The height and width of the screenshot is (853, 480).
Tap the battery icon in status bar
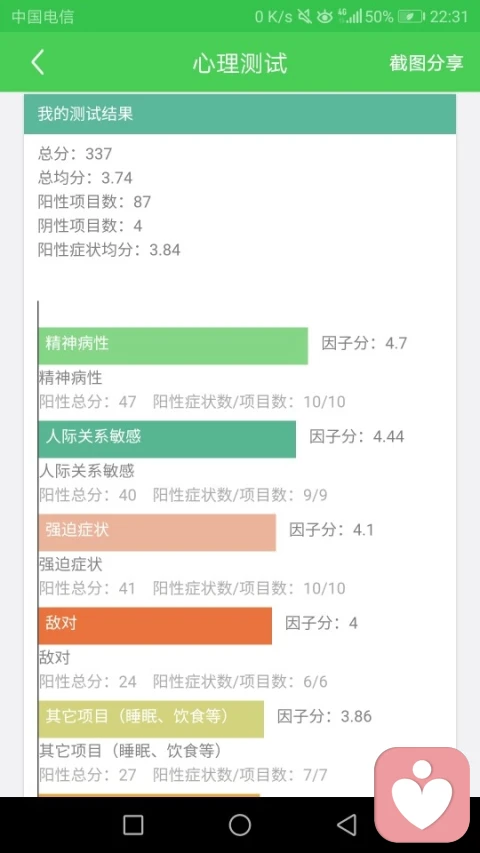[x=411, y=17]
